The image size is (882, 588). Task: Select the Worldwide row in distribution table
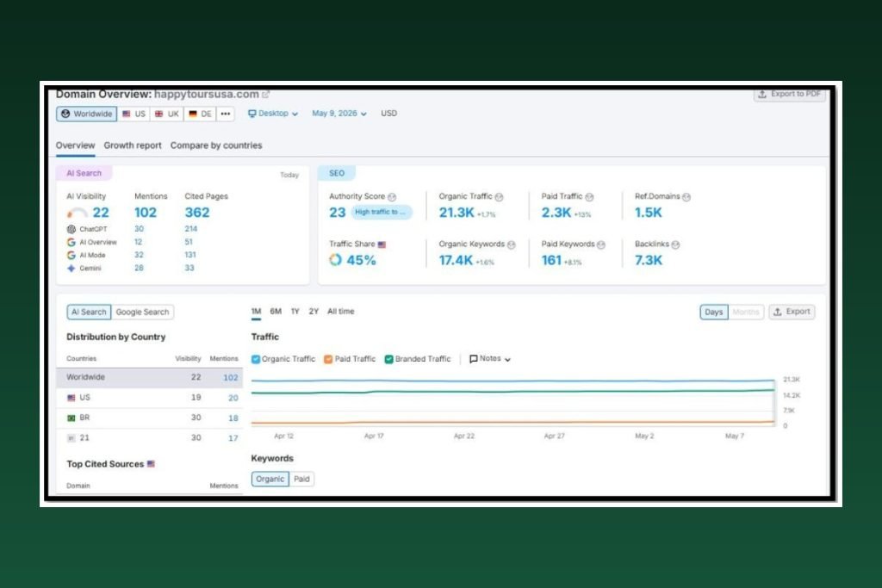point(150,377)
